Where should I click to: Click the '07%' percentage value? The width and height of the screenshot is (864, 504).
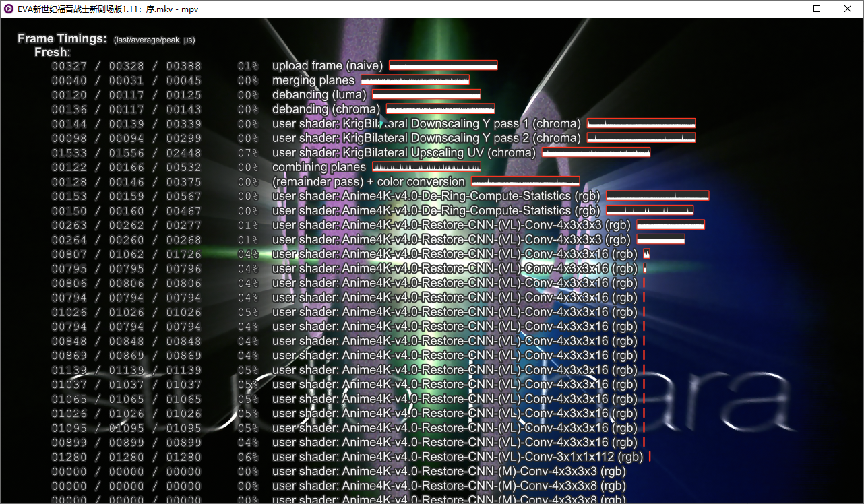point(248,153)
